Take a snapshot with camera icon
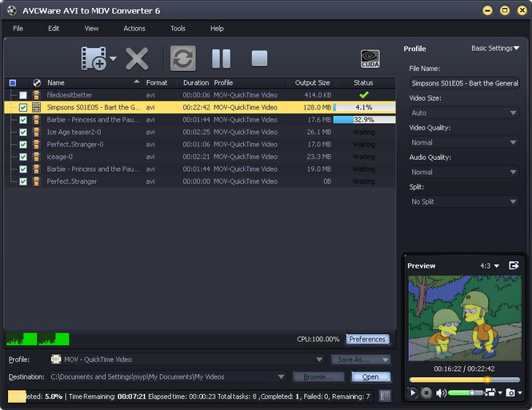 point(510,392)
